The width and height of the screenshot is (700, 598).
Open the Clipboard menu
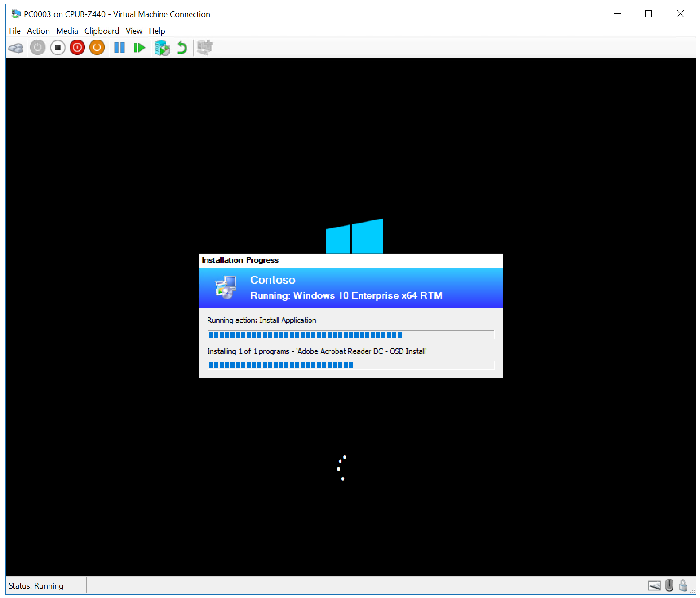102,31
